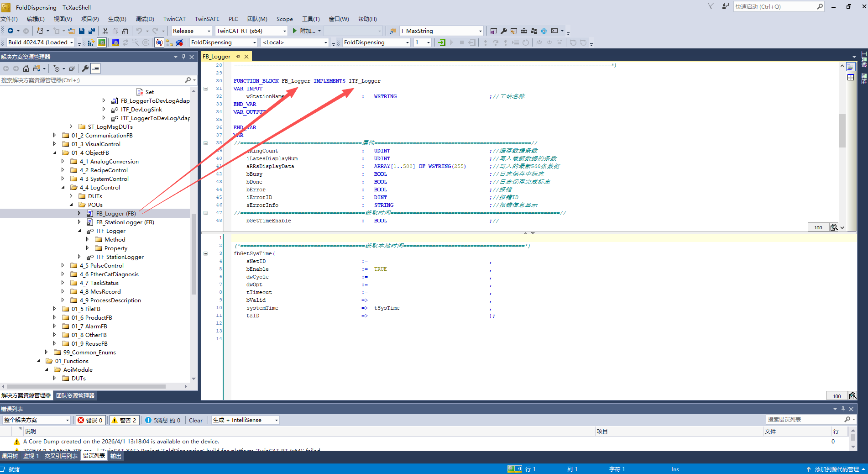The height and width of the screenshot is (474, 868).
Task: Switch to the Output tab at bottom
Action: click(x=116, y=456)
